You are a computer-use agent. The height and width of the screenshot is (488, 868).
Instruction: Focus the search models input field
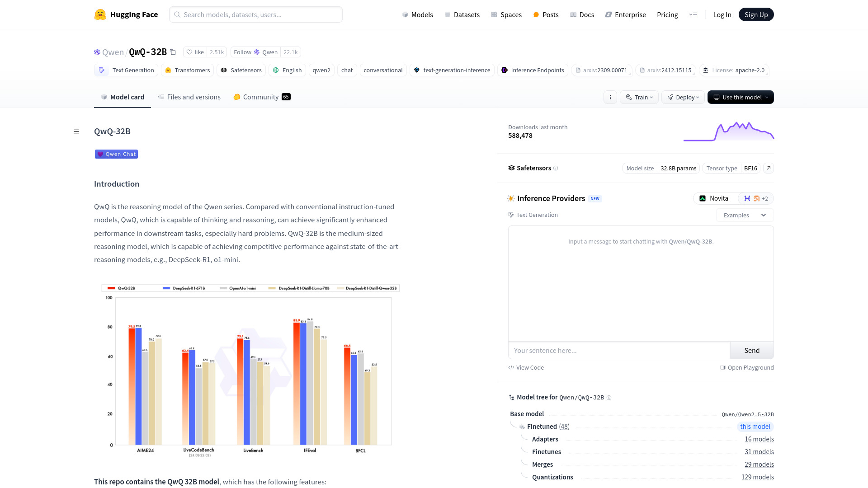(256, 14)
